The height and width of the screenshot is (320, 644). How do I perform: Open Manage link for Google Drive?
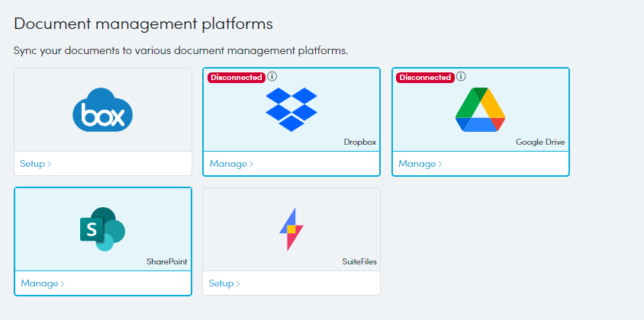[420, 164]
